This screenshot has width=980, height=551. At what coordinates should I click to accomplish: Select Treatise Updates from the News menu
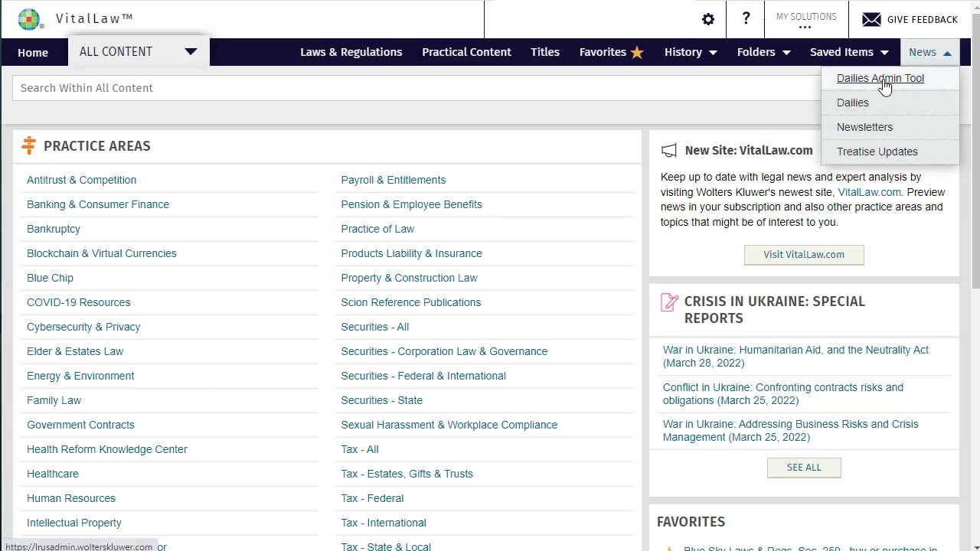click(x=877, y=152)
